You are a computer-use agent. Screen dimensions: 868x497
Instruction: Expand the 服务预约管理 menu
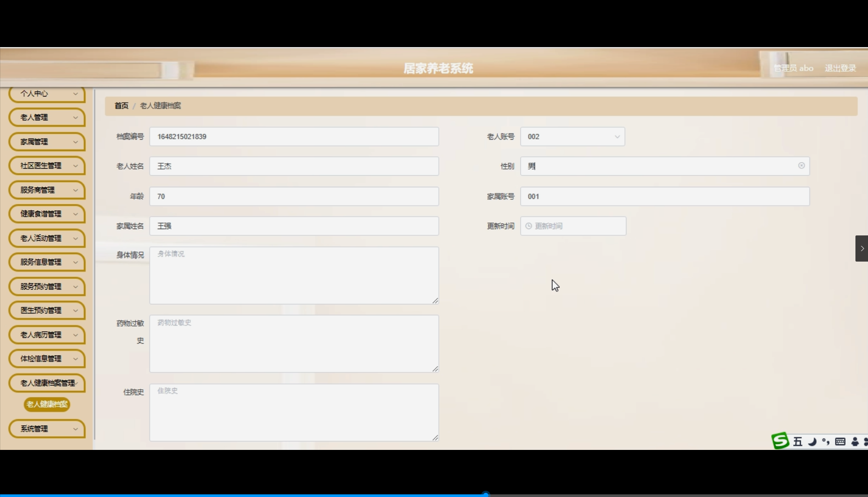tap(47, 287)
